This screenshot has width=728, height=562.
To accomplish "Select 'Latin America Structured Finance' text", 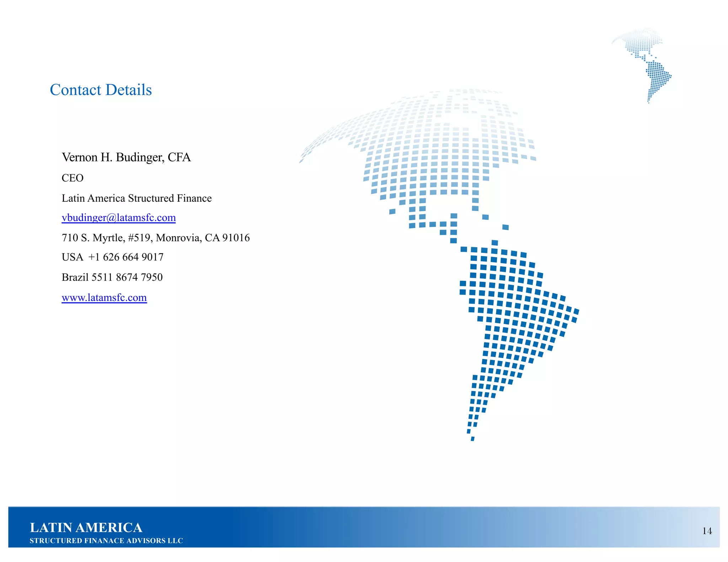I will click(x=136, y=198).
